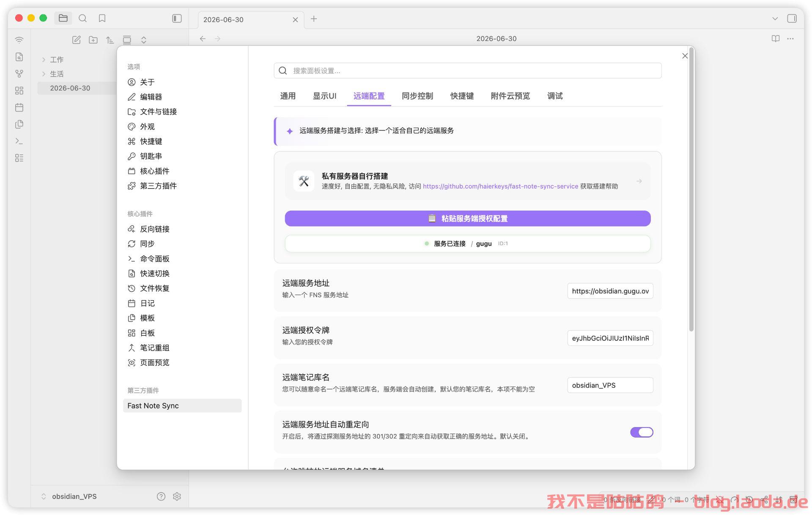
Task: Toggle remote address auto redirect switch
Action: click(x=642, y=432)
